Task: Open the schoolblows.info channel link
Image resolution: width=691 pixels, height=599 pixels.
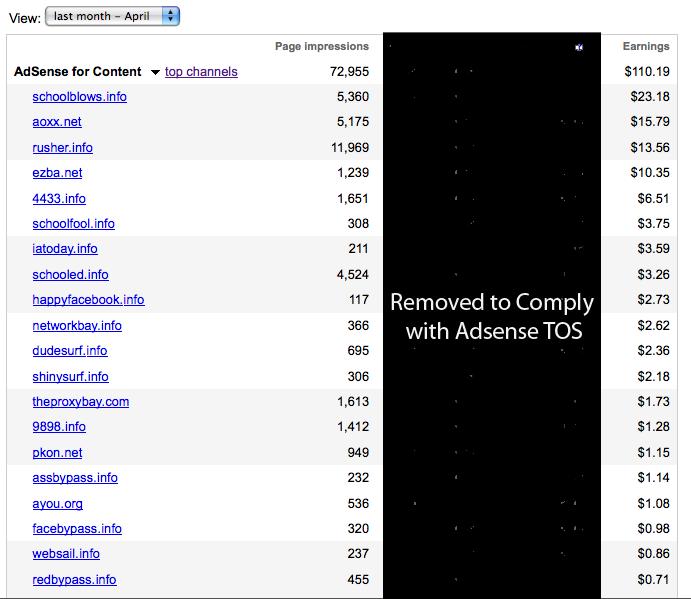Action: click(80, 97)
